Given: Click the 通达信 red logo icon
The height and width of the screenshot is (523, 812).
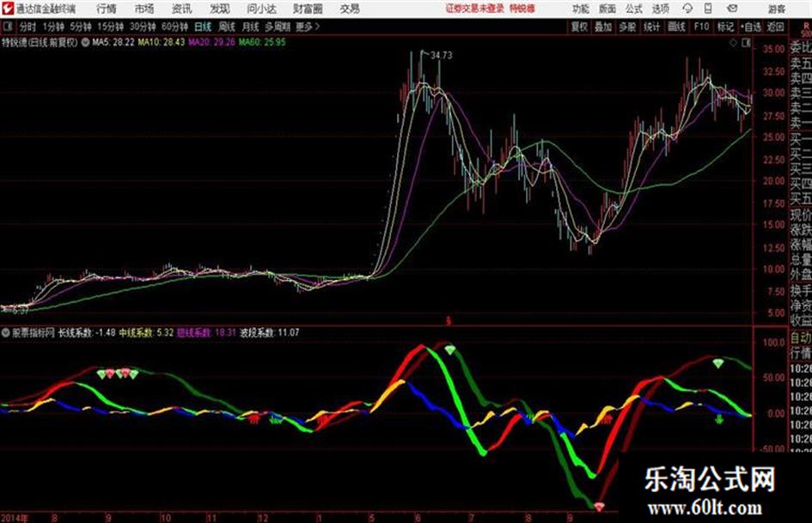Looking at the screenshot, I should [7, 9].
